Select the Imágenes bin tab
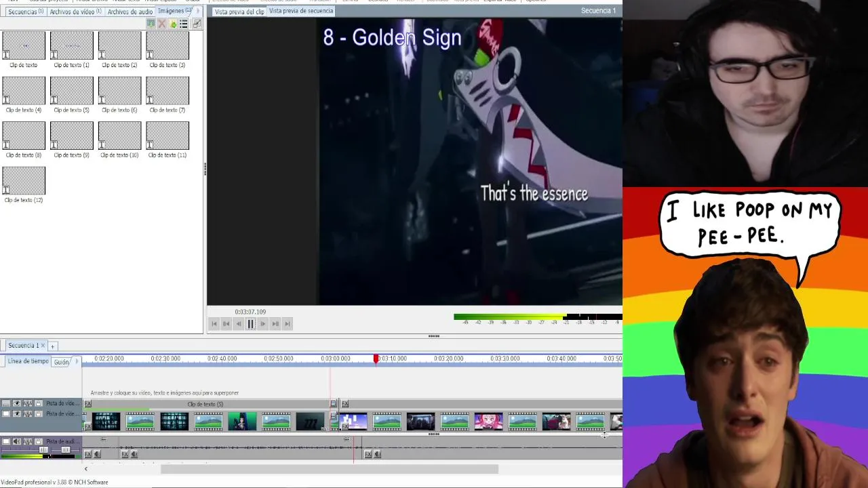This screenshot has width=868, height=488. (174, 11)
